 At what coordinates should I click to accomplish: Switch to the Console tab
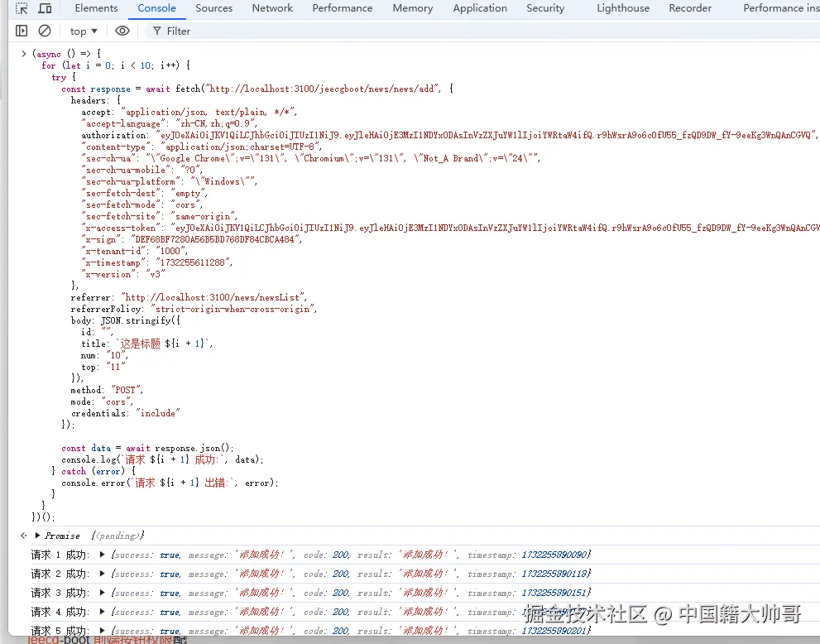[x=157, y=8]
